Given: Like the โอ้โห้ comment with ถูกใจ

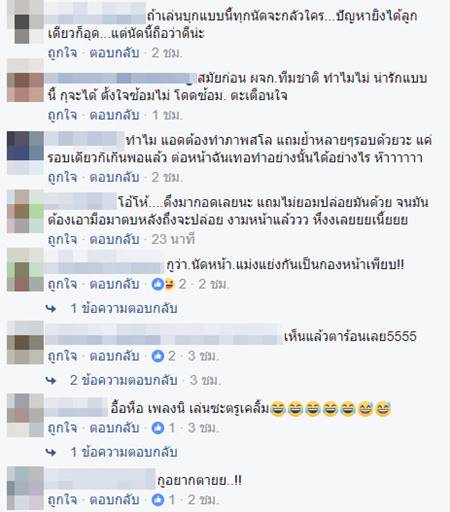Looking at the screenshot, I should [62, 239].
